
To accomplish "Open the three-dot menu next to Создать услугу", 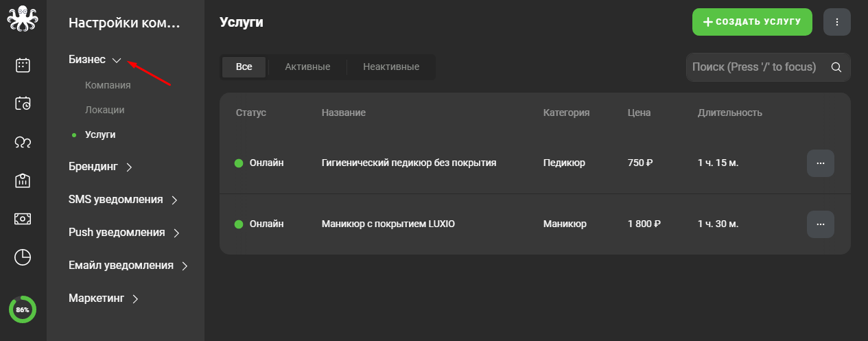I will click(x=837, y=22).
